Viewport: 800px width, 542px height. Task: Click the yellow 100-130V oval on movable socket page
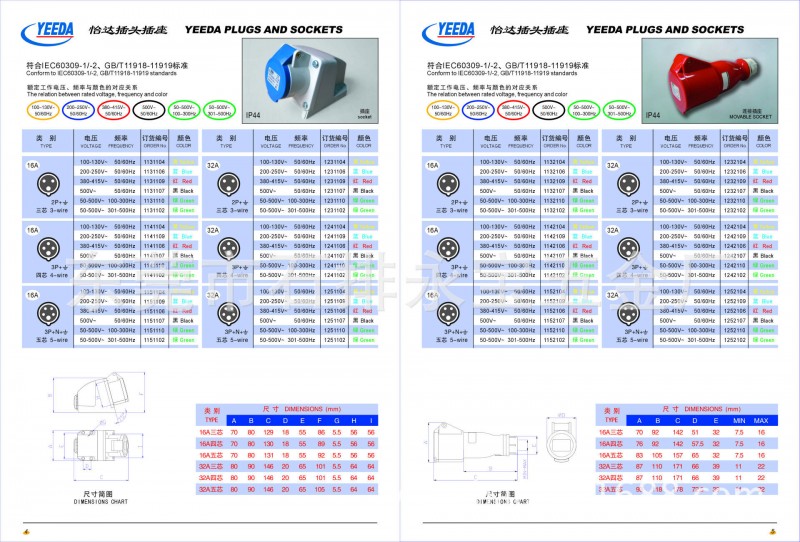pos(443,110)
